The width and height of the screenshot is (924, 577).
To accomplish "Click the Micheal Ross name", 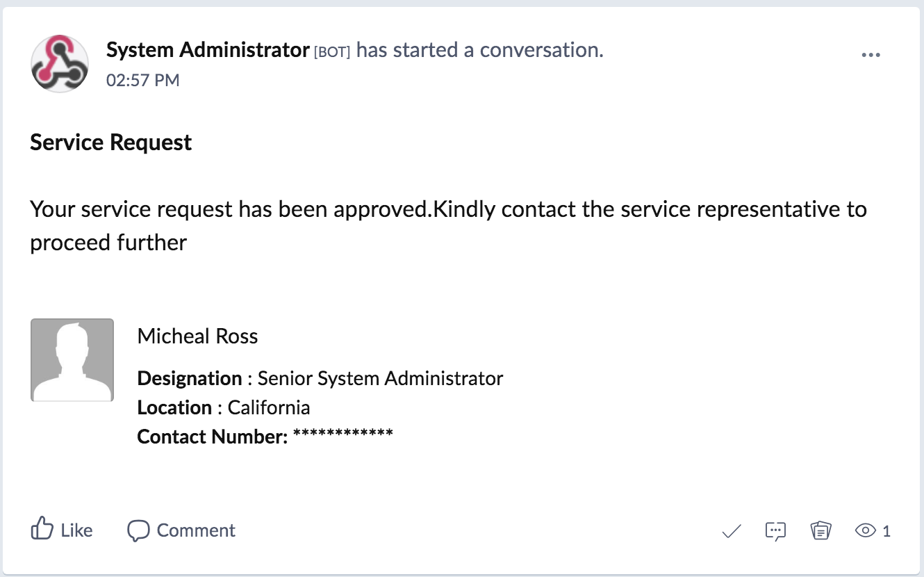I will (x=197, y=336).
